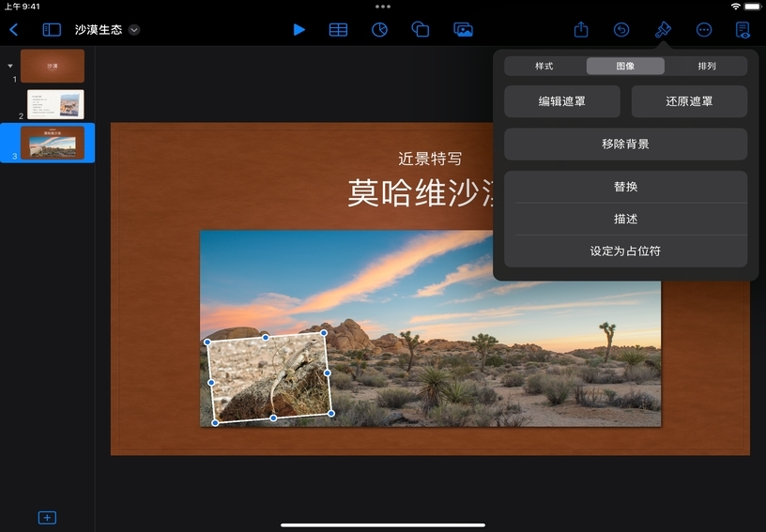Collapse slide group disclosure triangle beside slide 1

click(10, 66)
